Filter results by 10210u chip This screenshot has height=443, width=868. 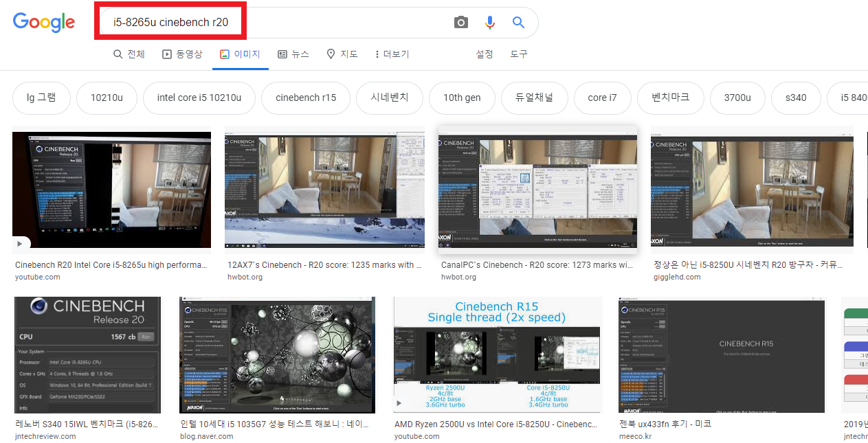coord(107,98)
